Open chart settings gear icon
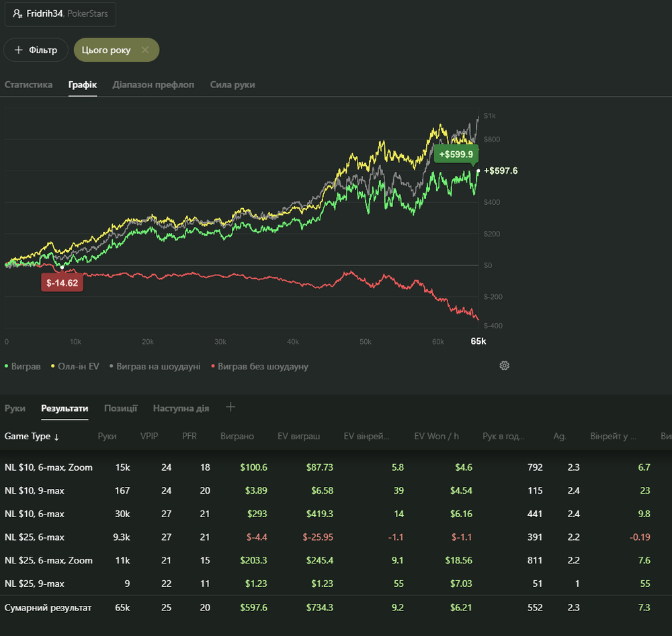 505,366
